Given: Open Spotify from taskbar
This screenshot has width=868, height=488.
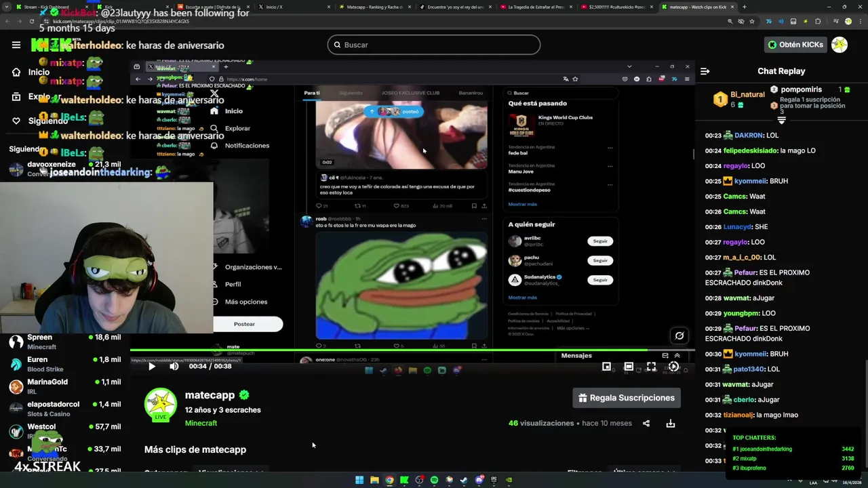Looking at the screenshot, I should click(435, 480).
